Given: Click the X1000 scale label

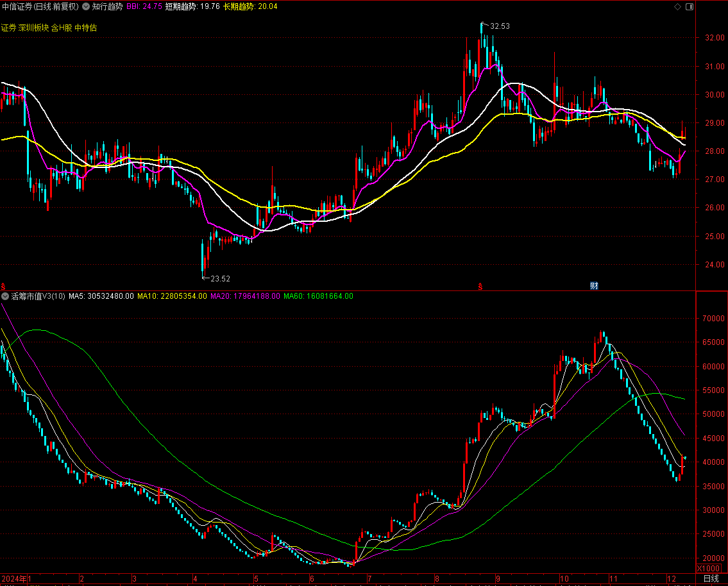Looking at the screenshot, I should (x=708, y=568).
